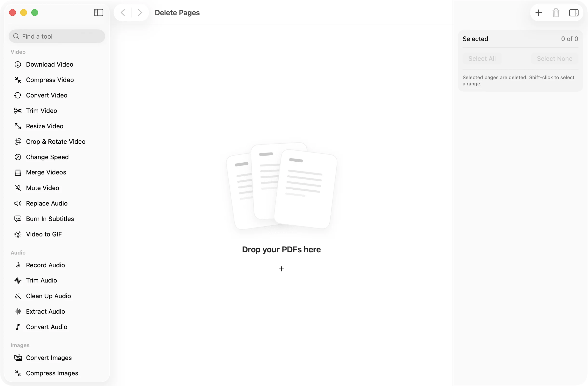The image size is (588, 386).
Task: Open the Change Speed tool
Action: [57, 157]
